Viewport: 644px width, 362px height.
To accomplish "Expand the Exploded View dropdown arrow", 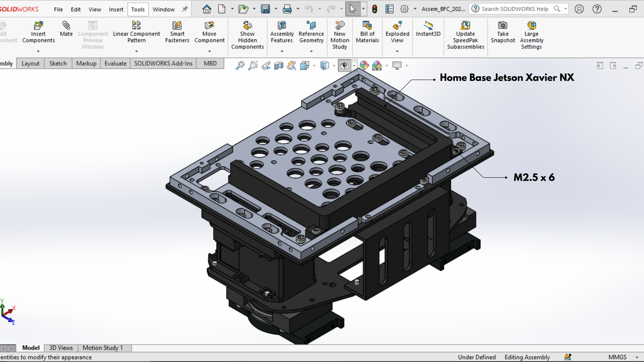I will point(397,51).
